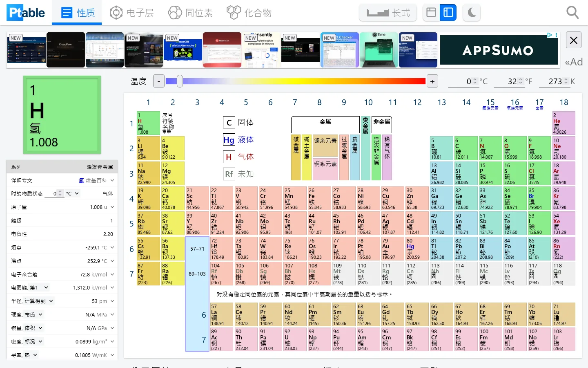Toggle the 长式 long-form table view
Image resolution: width=588 pixels, height=368 pixels.
(388, 13)
